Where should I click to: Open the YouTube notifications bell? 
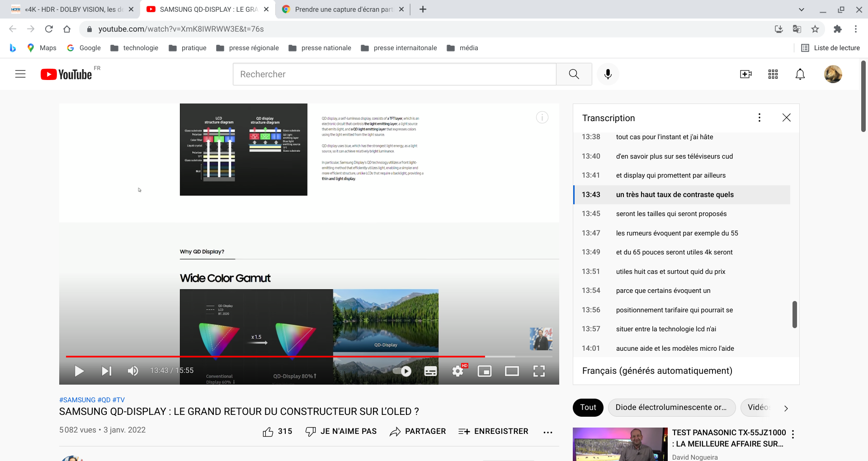pyautogui.click(x=800, y=74)
